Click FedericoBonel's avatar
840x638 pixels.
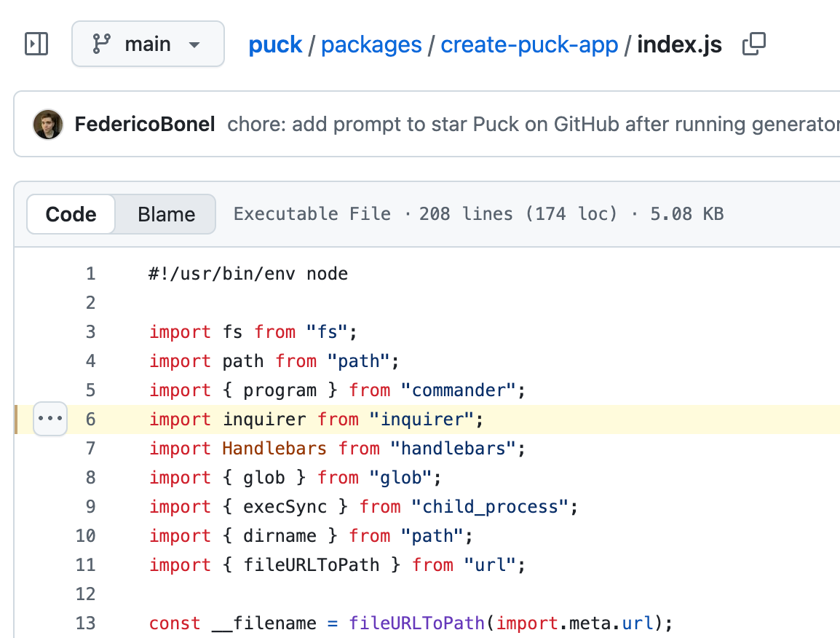click(47, 124)
